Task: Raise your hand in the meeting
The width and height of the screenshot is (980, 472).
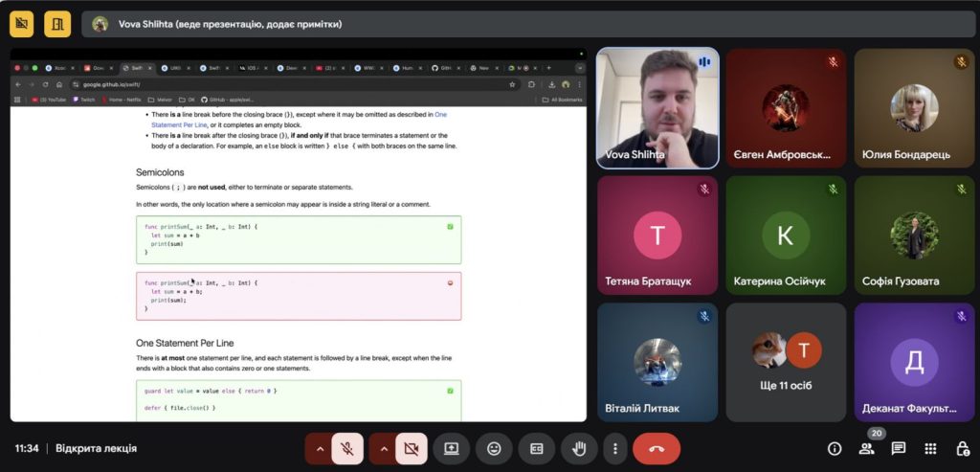Action: (579, 448)
